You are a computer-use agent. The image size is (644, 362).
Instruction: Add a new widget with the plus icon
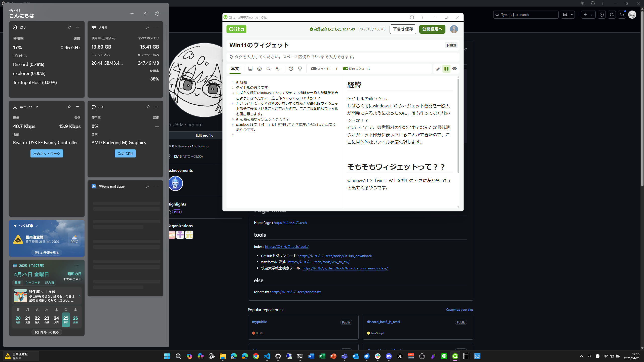tap(132, 14)
